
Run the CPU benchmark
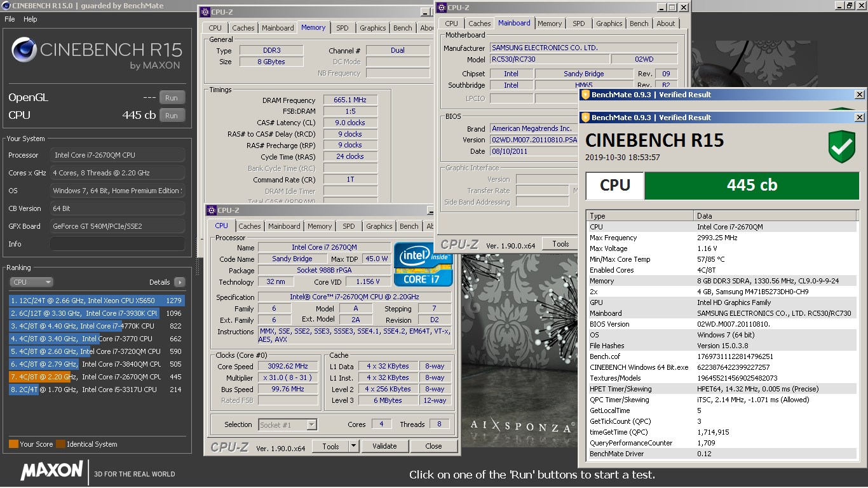tap(172, 116)
